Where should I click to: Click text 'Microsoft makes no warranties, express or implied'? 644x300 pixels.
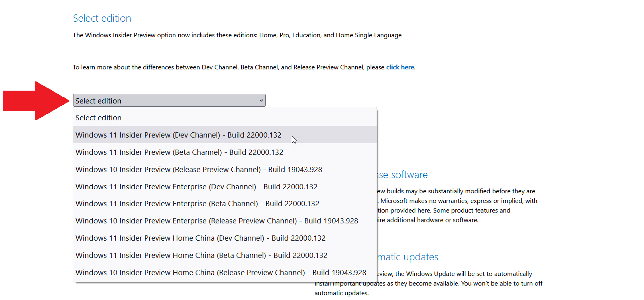point(452,201)
